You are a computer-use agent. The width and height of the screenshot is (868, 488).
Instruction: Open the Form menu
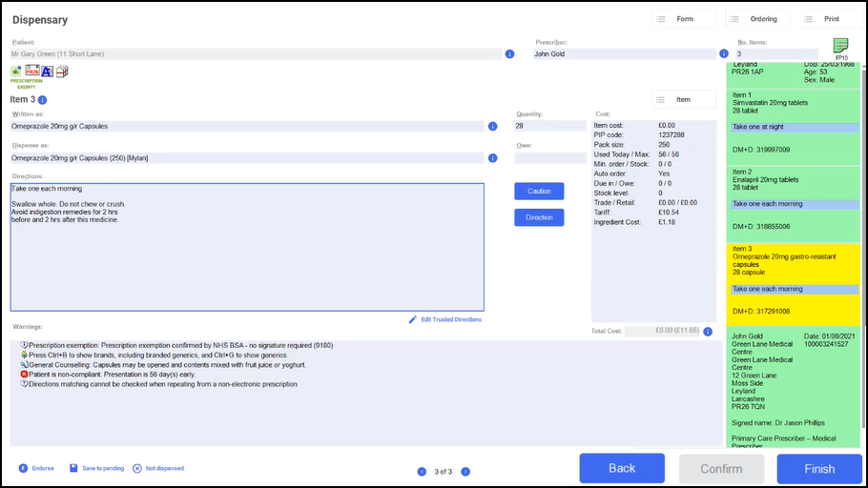[x=684, y=19]
